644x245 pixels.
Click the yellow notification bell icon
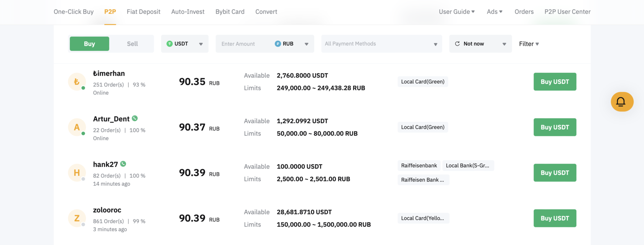621,102
